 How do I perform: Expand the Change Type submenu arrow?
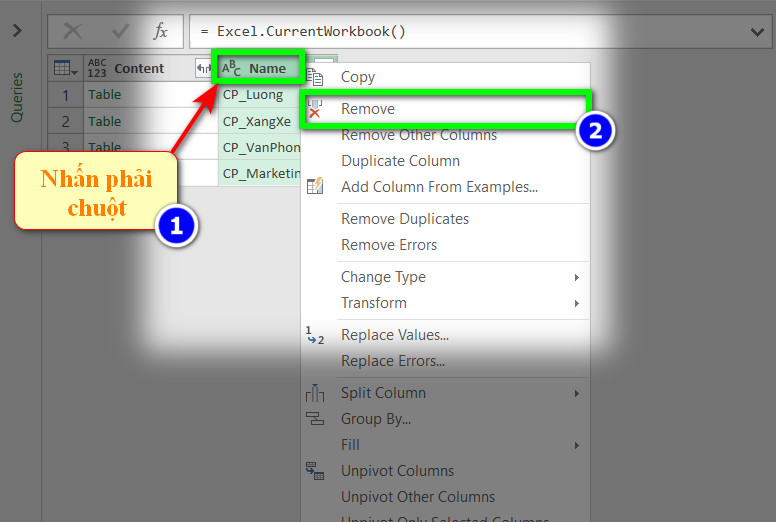pyautogui.click(x=577, y=278)
